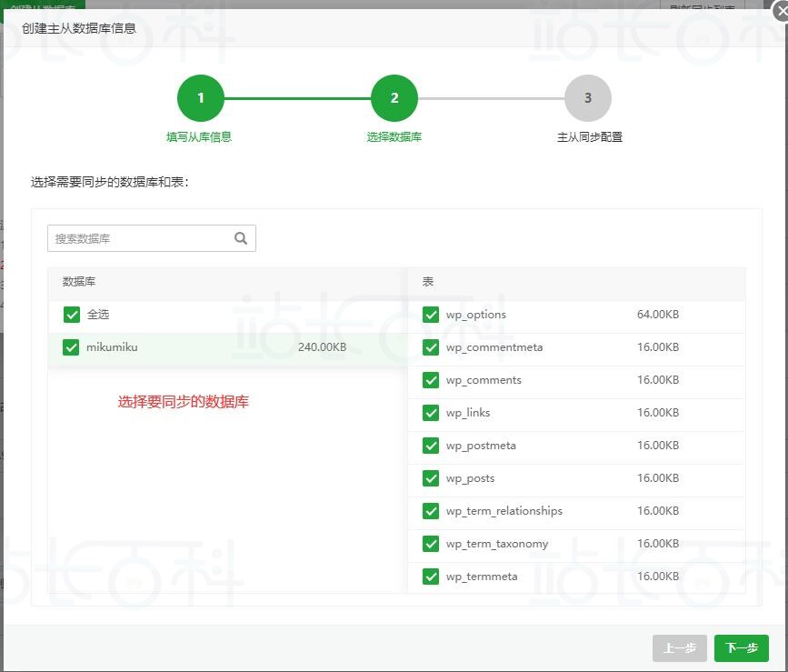Click step 1 circle 填写从库信息
Image resolution: width=788 pixels, height=672 pixels.
[200, 97]
